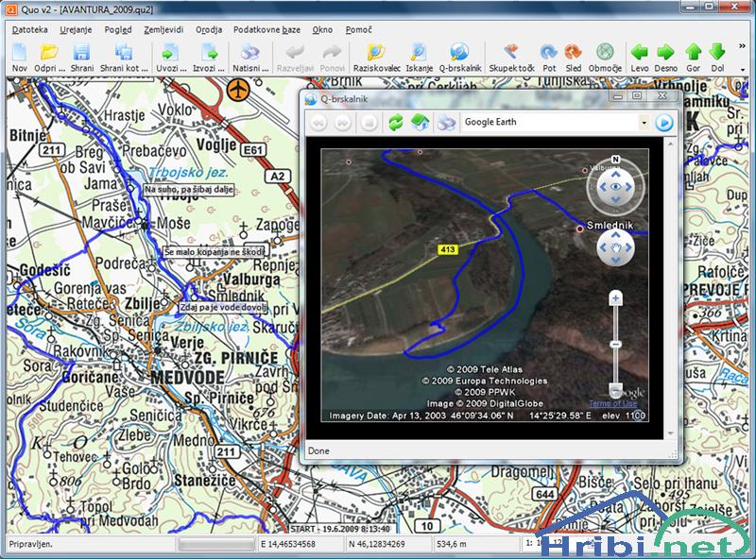Open the Urejanje menu

point(76,29)
